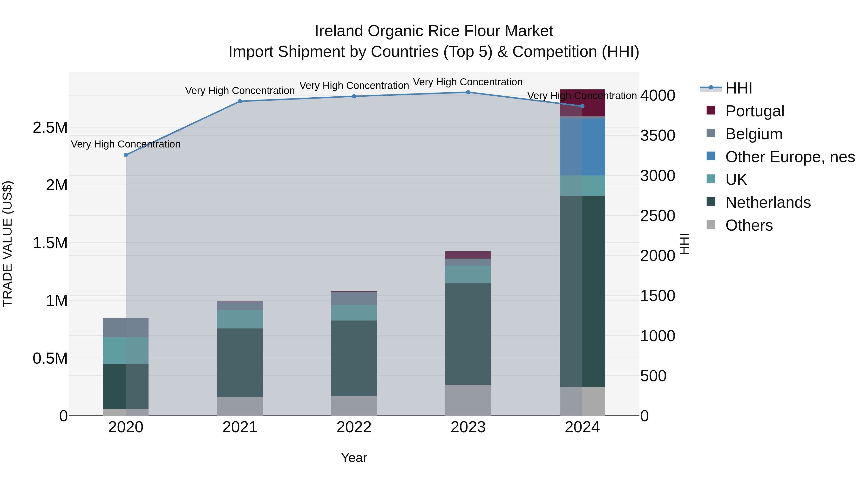Click the Others segment of 2021 bar

(240, 406)
